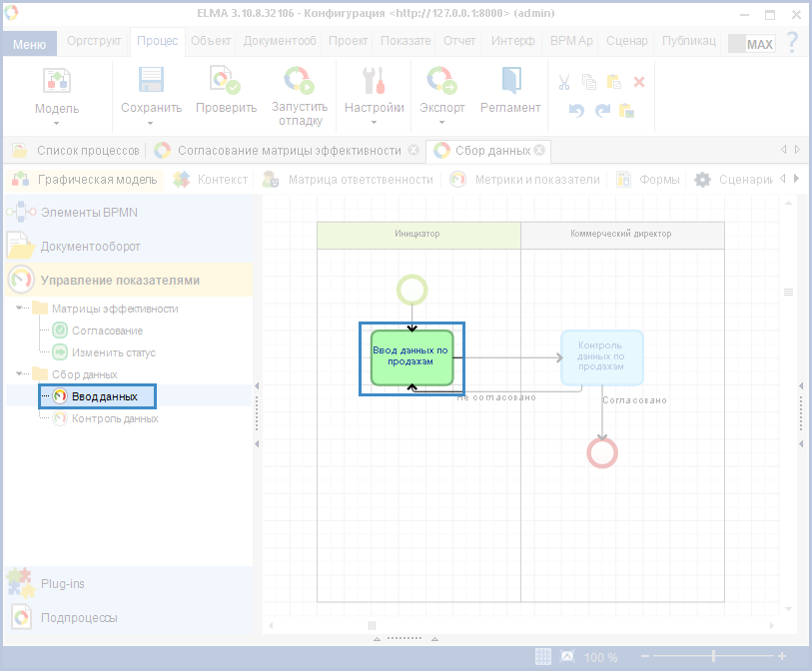Open the Подпроцессы panel section

78,617
